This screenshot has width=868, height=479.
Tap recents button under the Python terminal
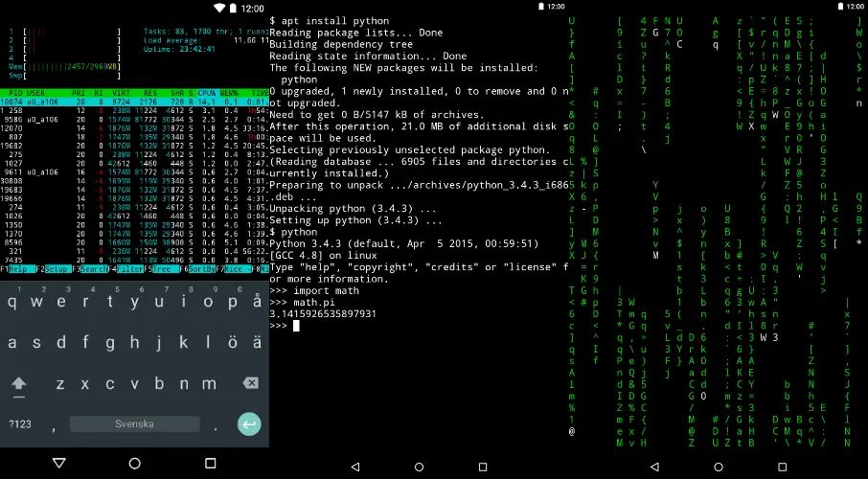tap(483, 468)
